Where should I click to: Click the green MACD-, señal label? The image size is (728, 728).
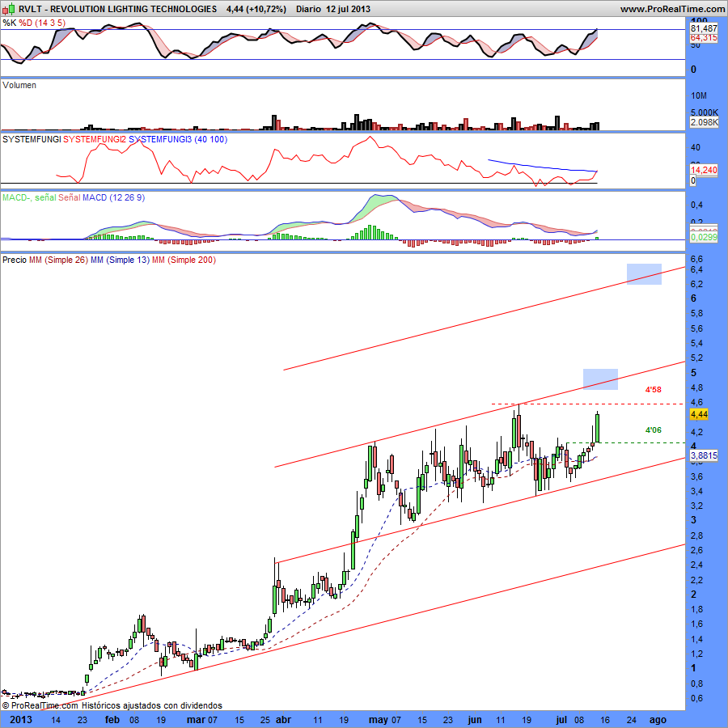tap(29, 198)
